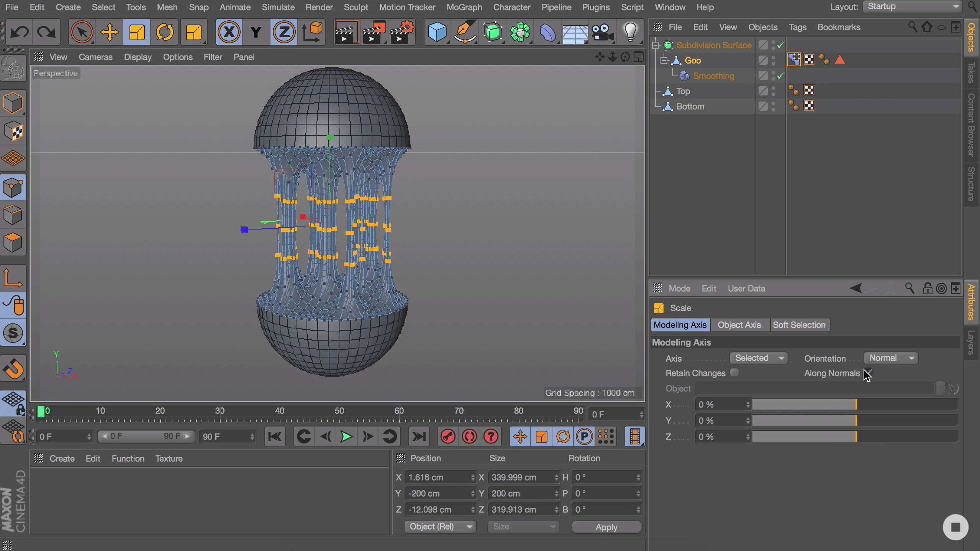Click Render to Picture Viewer icon

click(374, 32)
